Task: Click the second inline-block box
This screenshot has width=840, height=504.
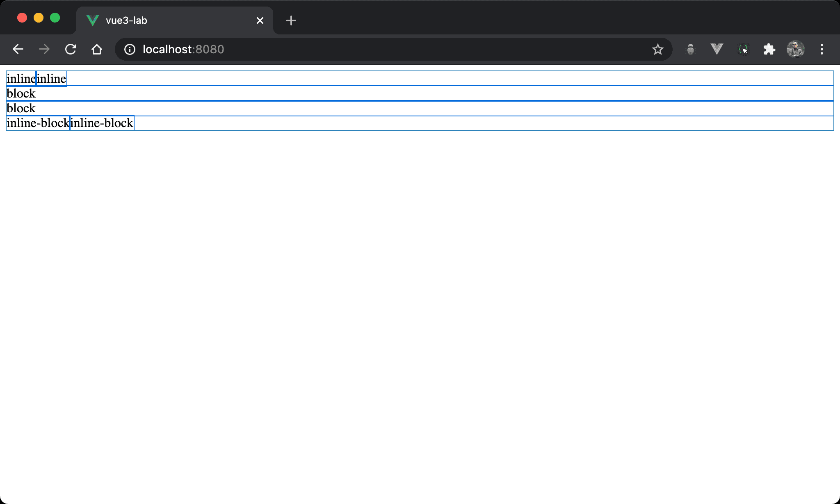Action: point(102,123)
